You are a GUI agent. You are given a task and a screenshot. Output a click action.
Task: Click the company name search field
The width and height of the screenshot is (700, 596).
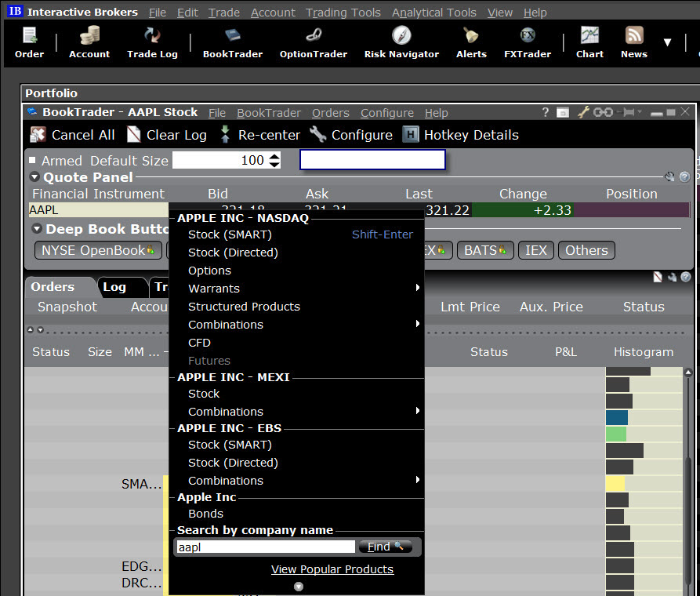click(266, 547)
